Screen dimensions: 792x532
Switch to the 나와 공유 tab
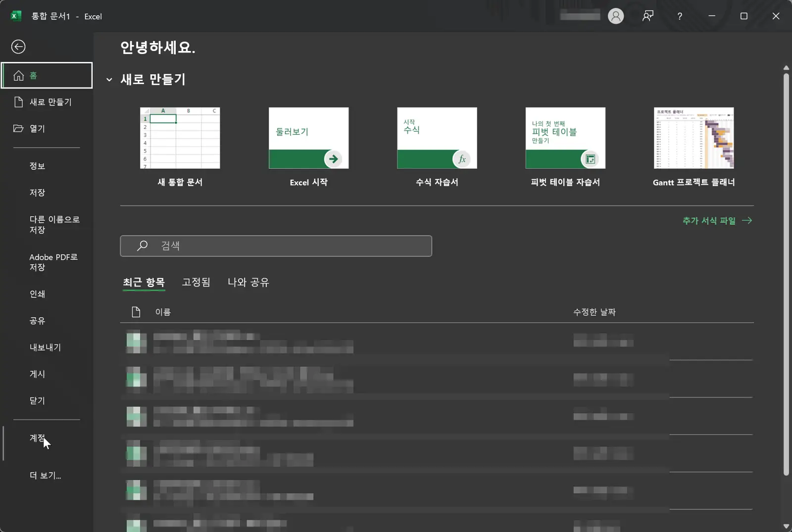click(248, 282)
